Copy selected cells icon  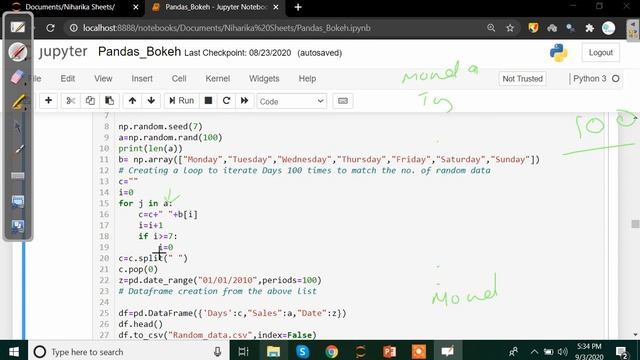(x=90, y=100)
